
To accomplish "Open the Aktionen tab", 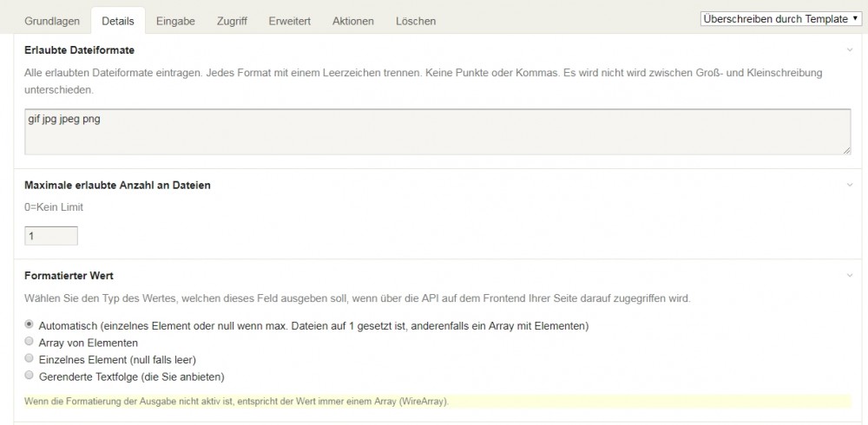I will [353, 21].
